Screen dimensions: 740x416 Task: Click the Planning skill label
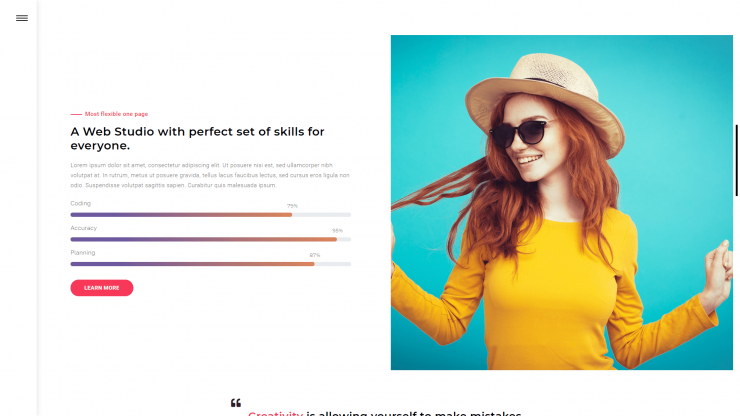(83, 253)
